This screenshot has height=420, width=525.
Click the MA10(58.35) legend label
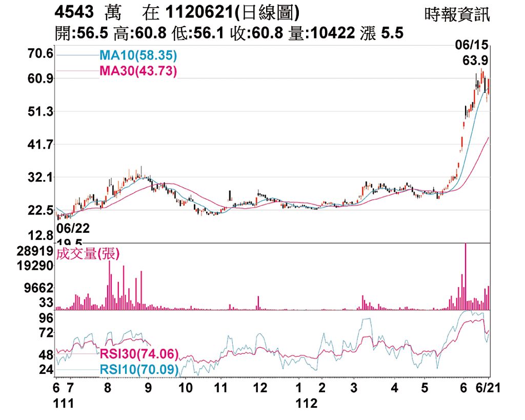point(138,55)
